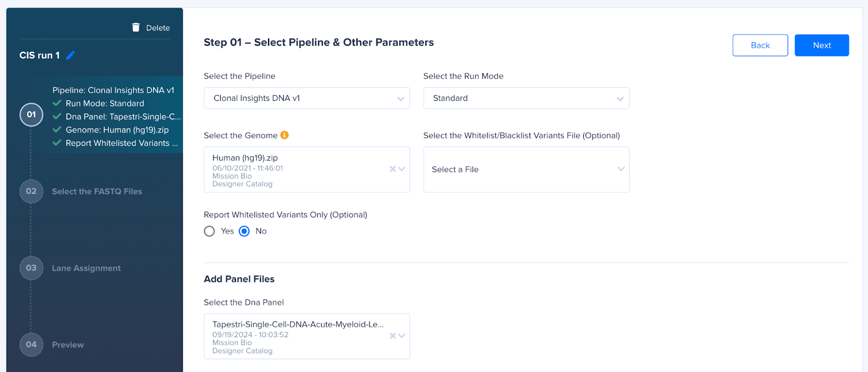Click 06/10/2021 - 11:46:01 timestamp

247,168
